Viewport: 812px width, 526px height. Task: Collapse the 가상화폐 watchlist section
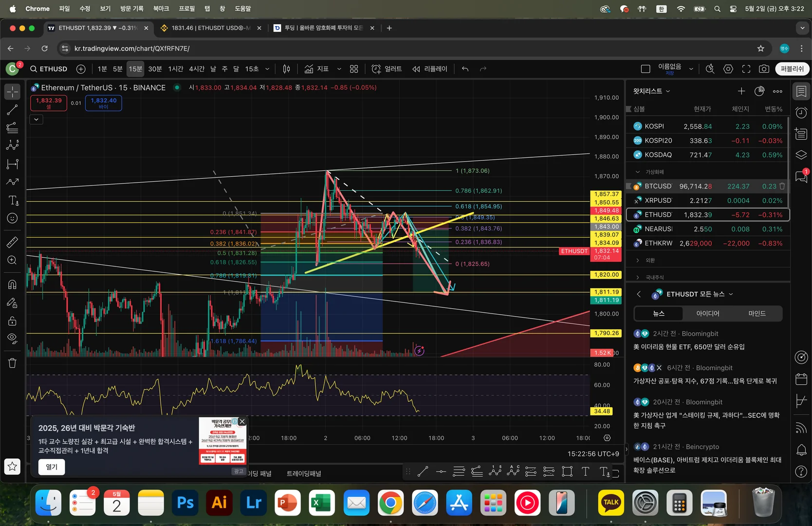point(638,172)
